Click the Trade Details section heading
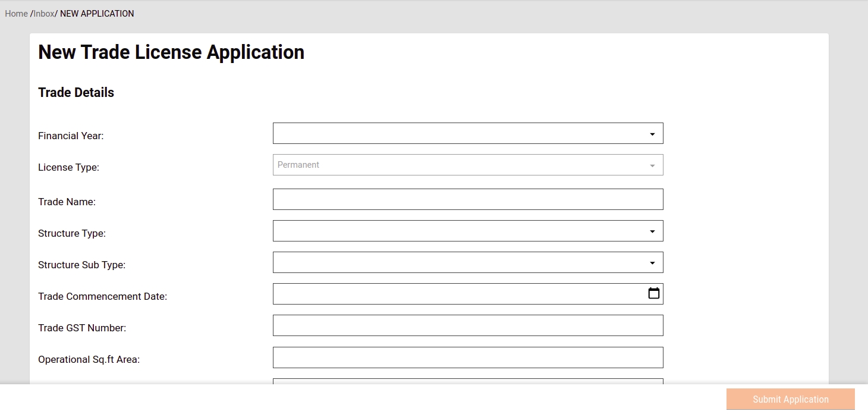868x414 pixels. tap(76, 93)
